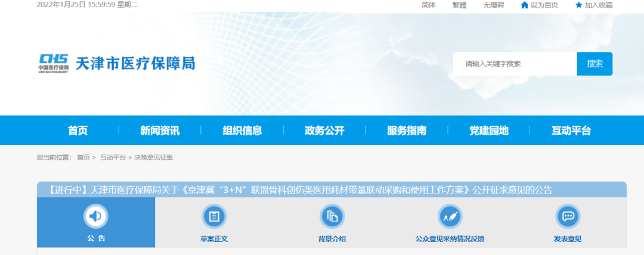The width and height of the screenshot is (644, 255).
Task: Click the copy-pages icon above 背景介绍
Action: pyautogui.click(x=332, y=216)
